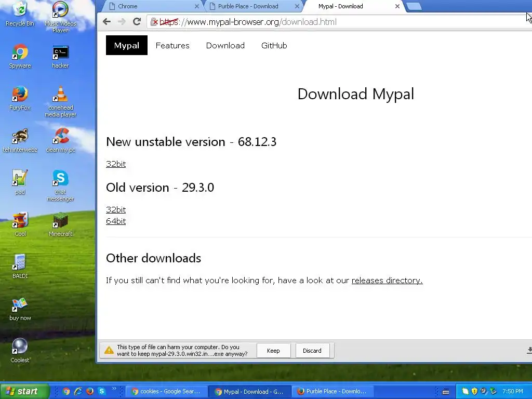Image resolution: width=532 pixels, height=399 pixels.
Task: Open the hacker command prompt shortcut
Action: [x=60, y=57]
